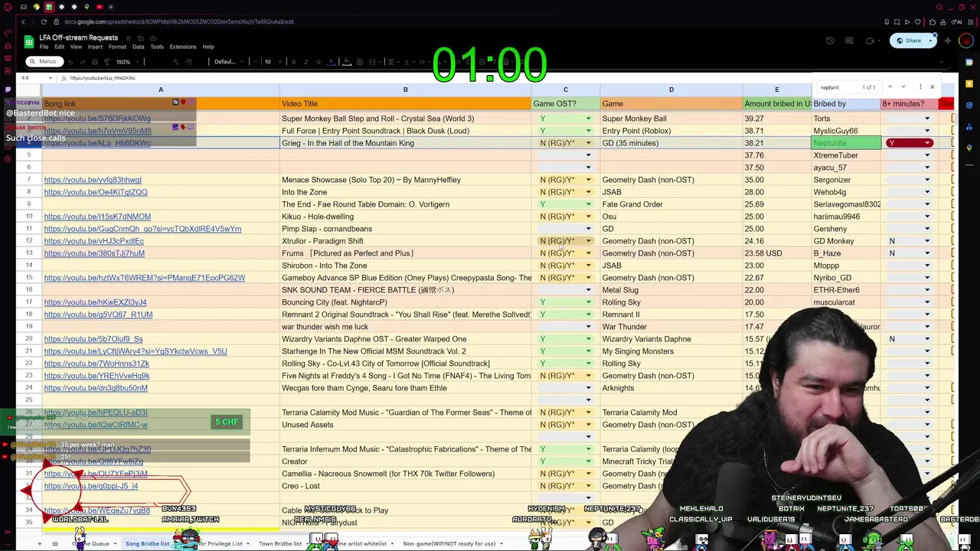Viewport: 980px width, 551px height.
Task: Open a new browser tab
Action: (x=111, y=7)
